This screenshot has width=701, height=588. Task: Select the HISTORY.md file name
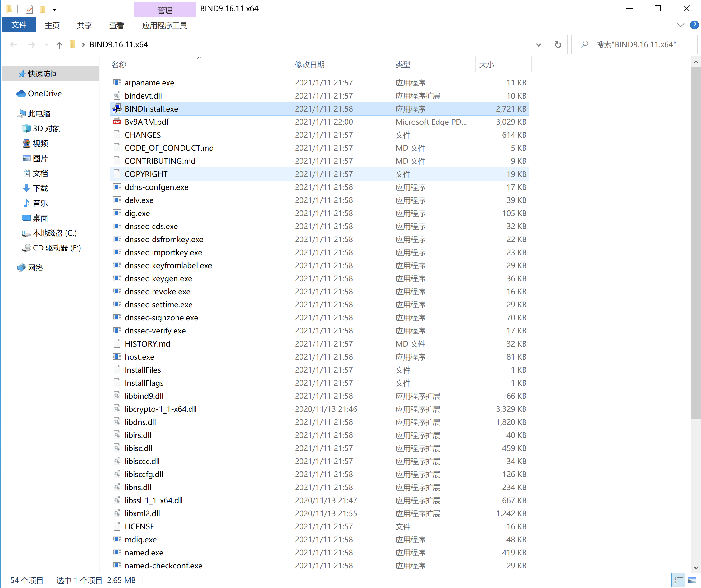(x=147, y=344)
